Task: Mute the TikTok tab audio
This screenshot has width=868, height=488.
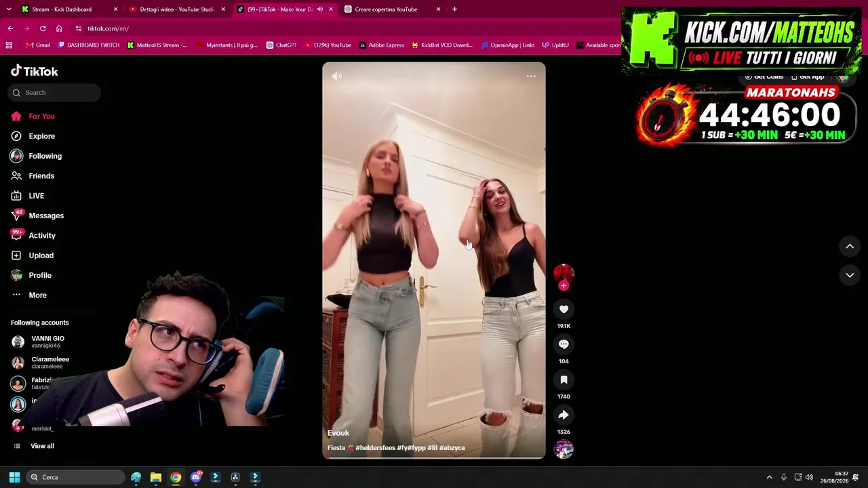Action: [x=319, y=9]
